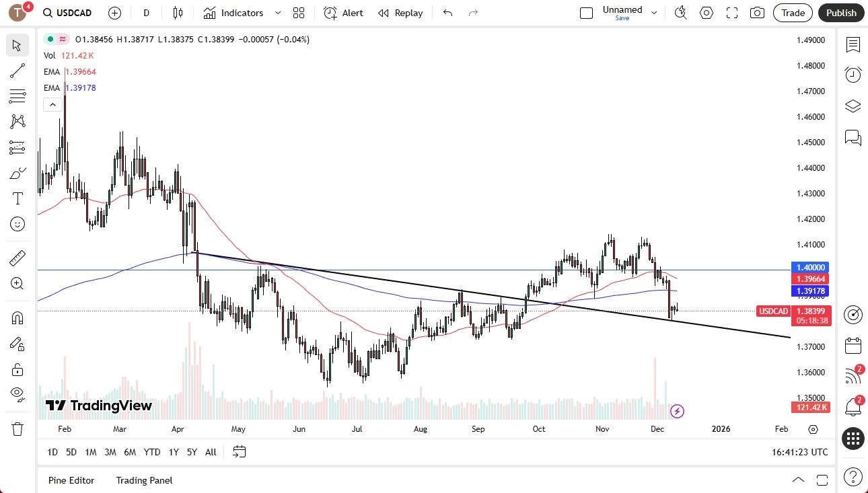Screen dimensions: 868x493
Task: Take a chart snapshot with camera icon
Action: (758, 13)
